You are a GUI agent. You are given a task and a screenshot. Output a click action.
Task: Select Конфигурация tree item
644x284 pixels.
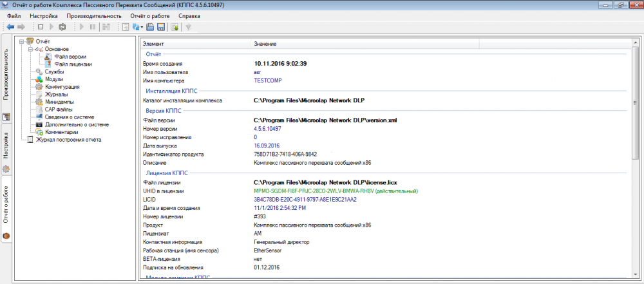[62, 87]
